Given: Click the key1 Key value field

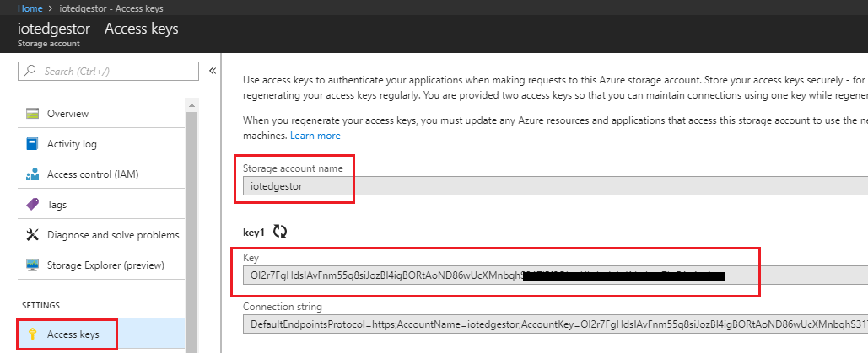Looking at the screenshot, I should coord(555,275).
